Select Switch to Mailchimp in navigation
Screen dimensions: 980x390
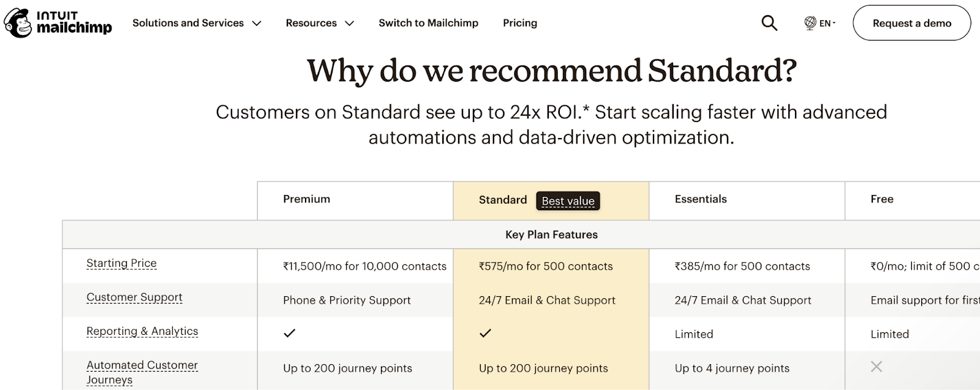pyautogui.click(x=428, y=23)
